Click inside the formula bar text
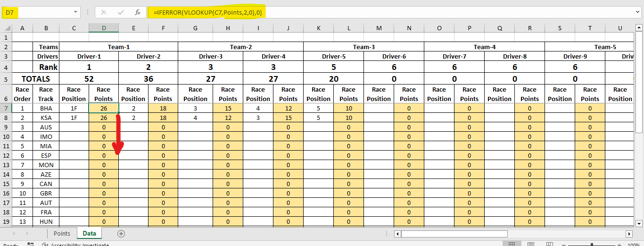The height and width of the screenshot is (246, 644). pyautogui.click(x=207, y=13)
